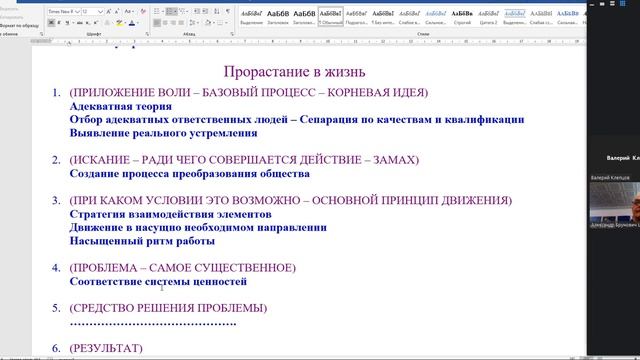Click '(СРЕДСТВО РЕШЕНИЯ ПРОБЛЕМЫ)' list item
The height and width of the screenshot is (360, 640).
(x=168, y=308)
